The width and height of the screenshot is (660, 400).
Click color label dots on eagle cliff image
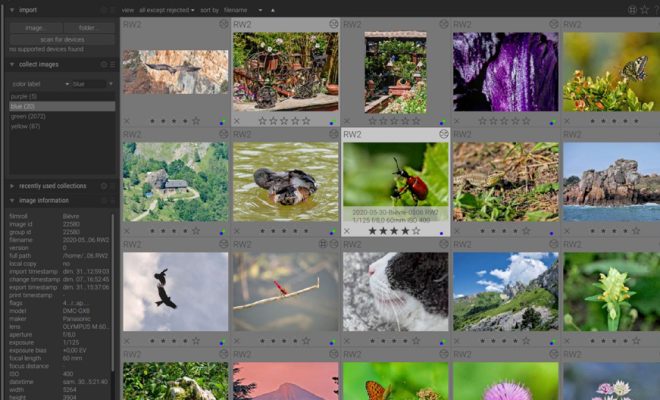tap(222, 123)
